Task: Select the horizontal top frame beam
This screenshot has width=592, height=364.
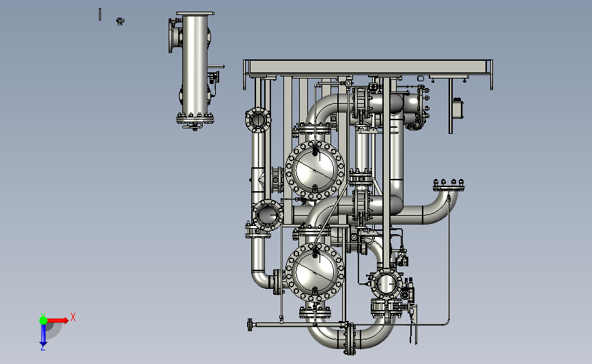Action: point(368,67)
